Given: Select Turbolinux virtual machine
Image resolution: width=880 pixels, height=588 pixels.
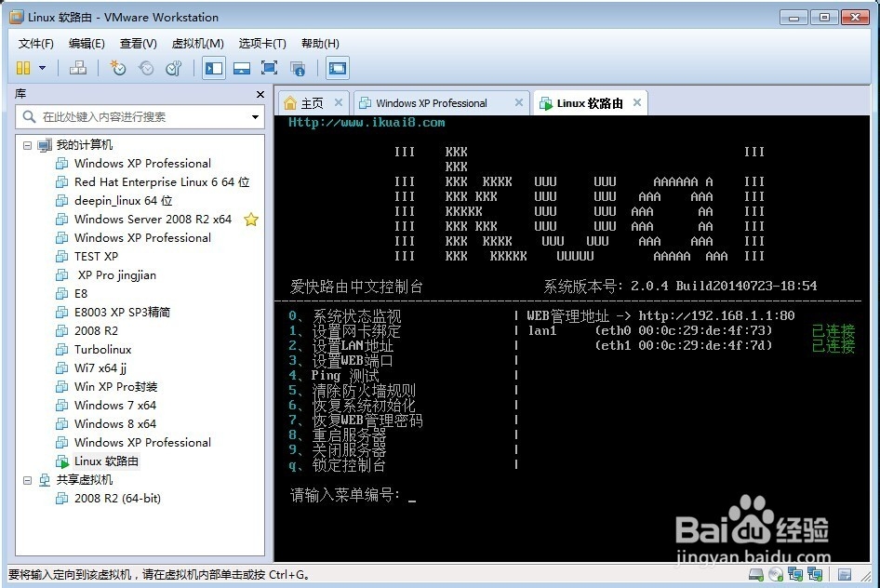Looking at the screenshot, I should click(x=102, y=349).
